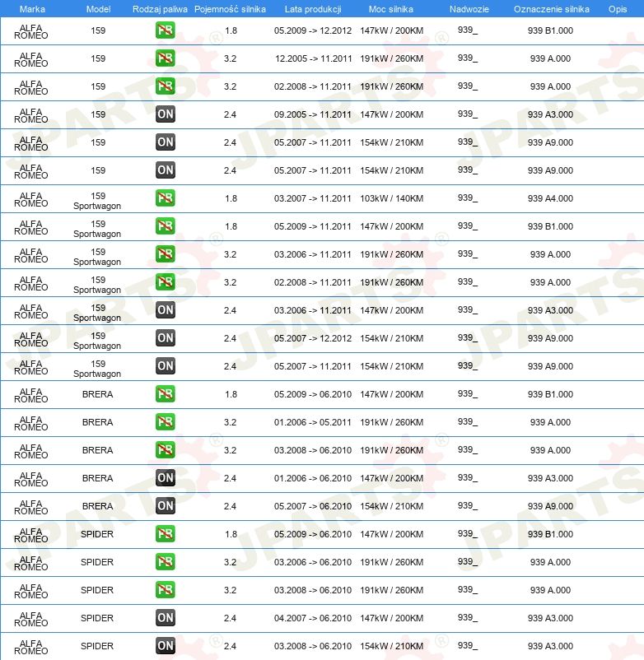Image resolution: width=644 pixels, height=660 pixels.
Task: Click diesel icon for SPIDER from 04.2007
Action: point(165,618)
